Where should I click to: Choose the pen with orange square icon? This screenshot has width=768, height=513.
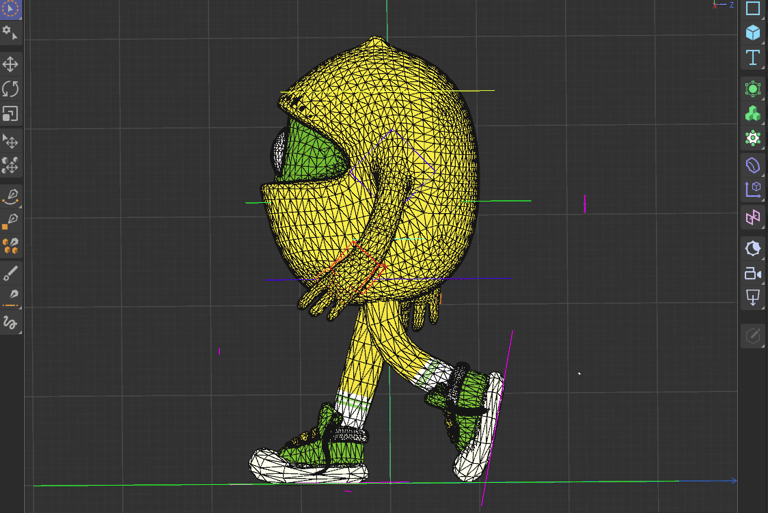(10, 221)
